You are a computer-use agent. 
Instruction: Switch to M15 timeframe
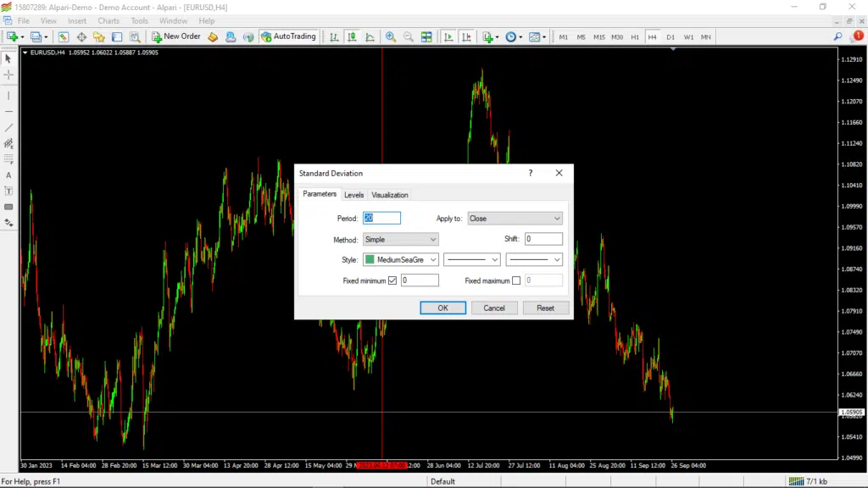click(x=599, y=37)
